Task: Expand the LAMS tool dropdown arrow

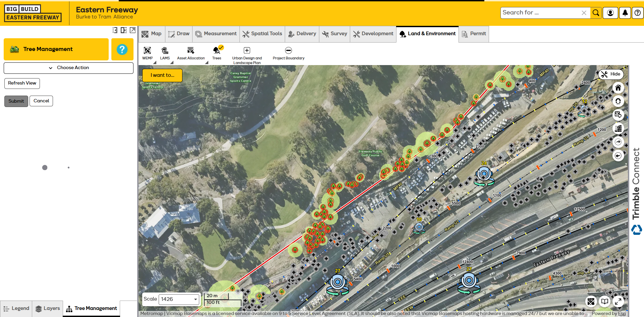Action: 172,62
